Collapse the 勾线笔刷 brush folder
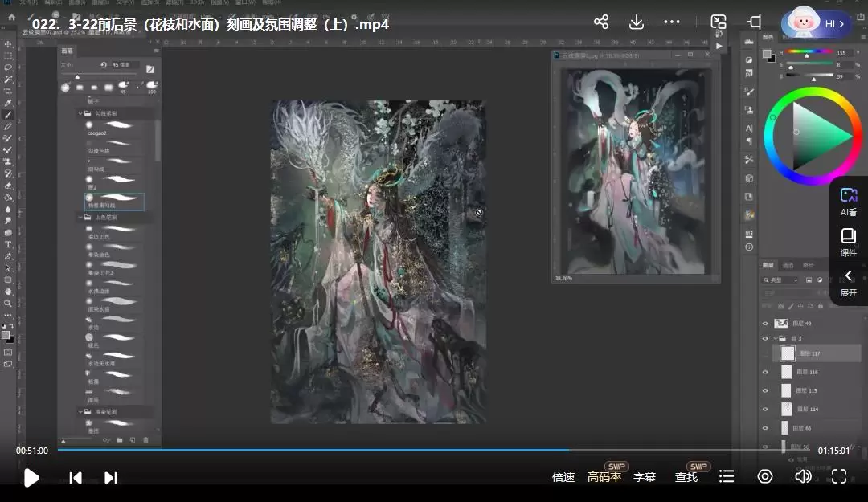868x502 pixels. click(80, 113)
